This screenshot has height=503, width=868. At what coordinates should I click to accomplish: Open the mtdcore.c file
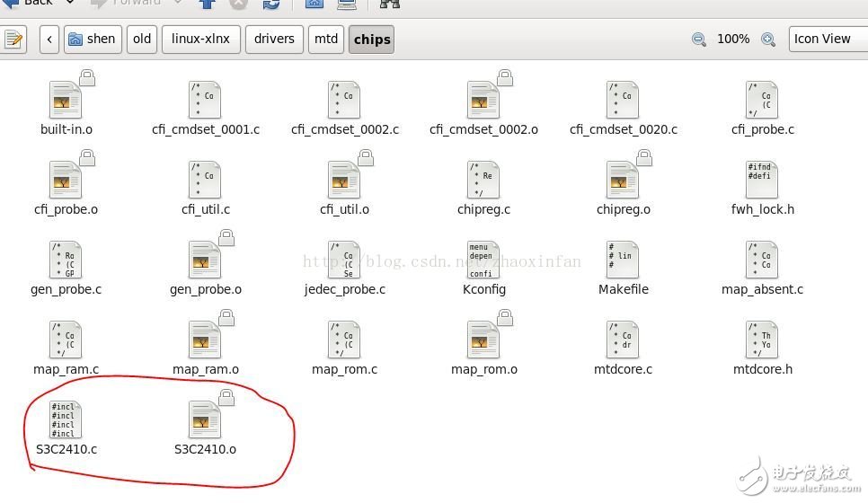(x=623, y=340)
